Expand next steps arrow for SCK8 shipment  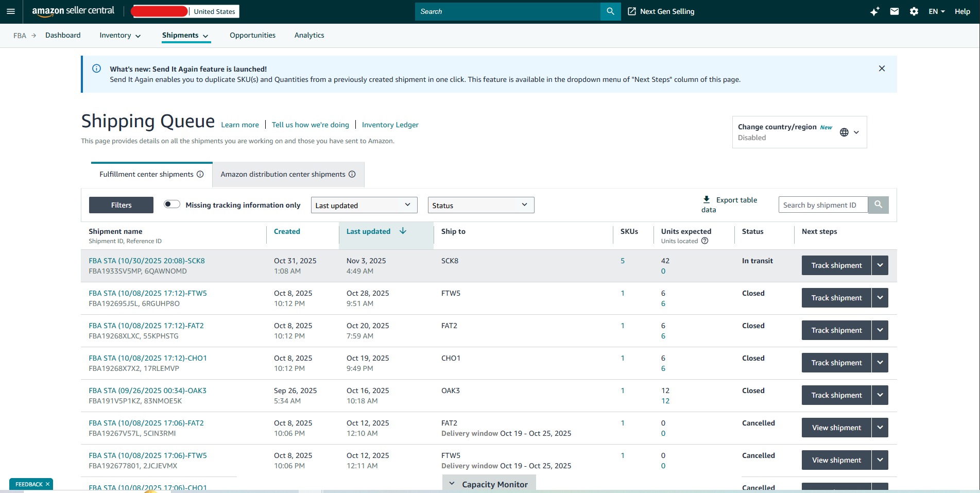pos(880,265)
